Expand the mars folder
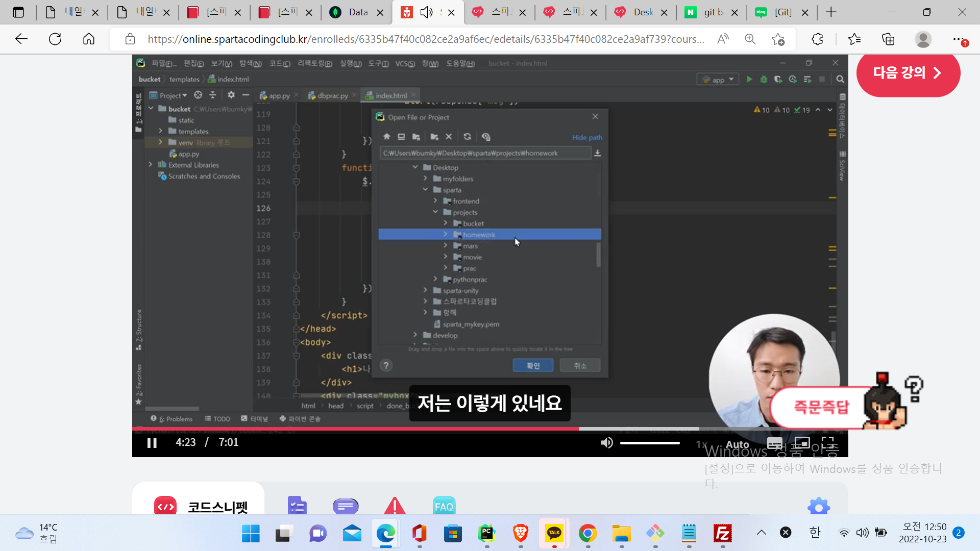980x551 pixels. (446, 246)
